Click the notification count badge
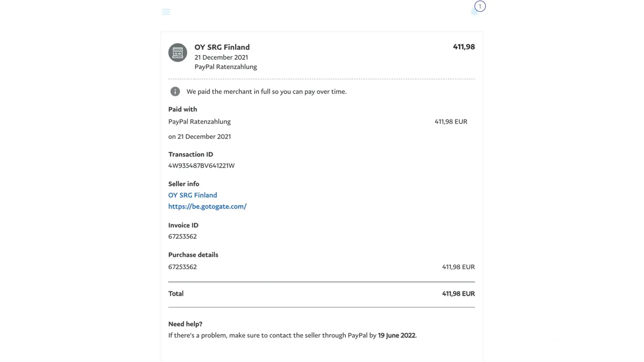Viewport: 644px width, 362px height. click(x=480, y=6)
